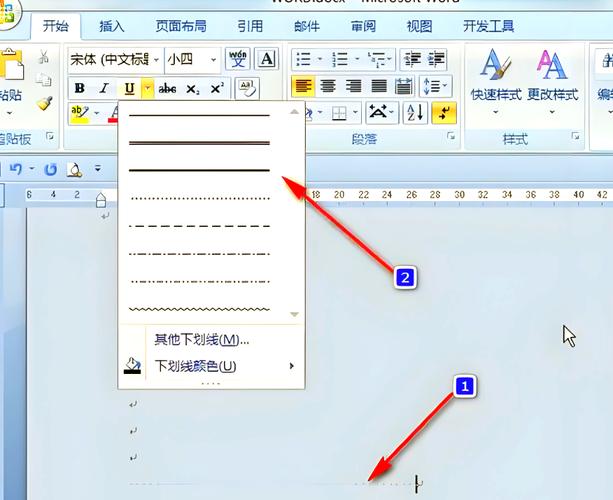Viewport: 613px width, 500px height.
Task: Open the styles group dialog launcher
Action: [x=575, y=136]
